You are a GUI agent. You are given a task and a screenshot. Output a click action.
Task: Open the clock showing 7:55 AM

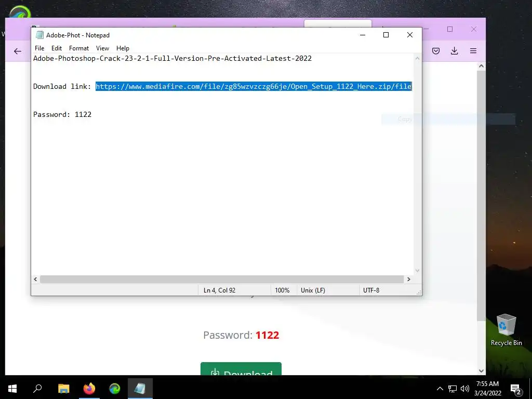point(487,389)
